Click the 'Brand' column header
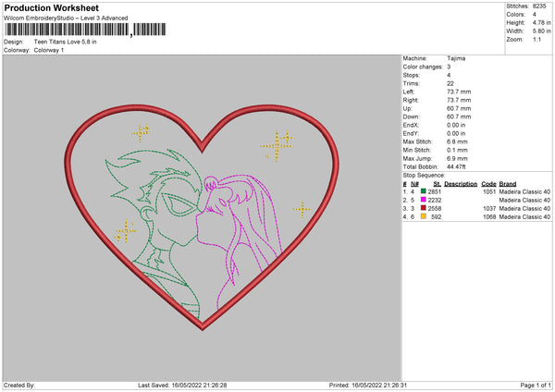 click(508, 184)
